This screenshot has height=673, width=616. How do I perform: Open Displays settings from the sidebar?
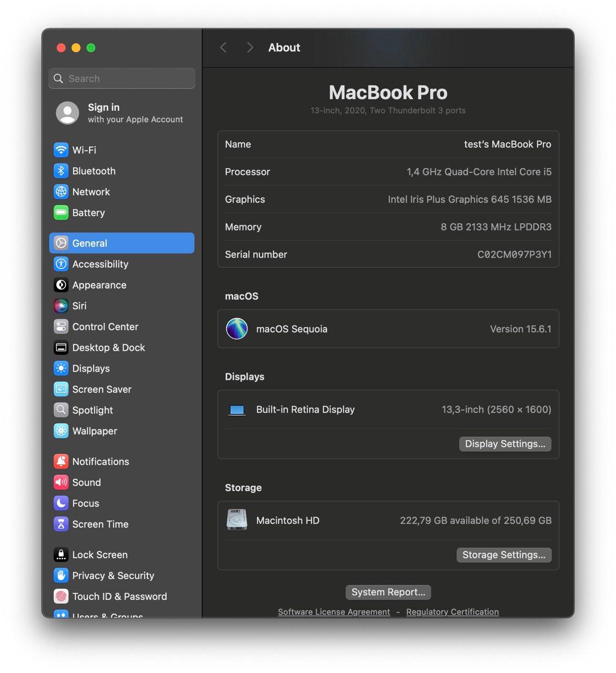(x=91, y=368)
